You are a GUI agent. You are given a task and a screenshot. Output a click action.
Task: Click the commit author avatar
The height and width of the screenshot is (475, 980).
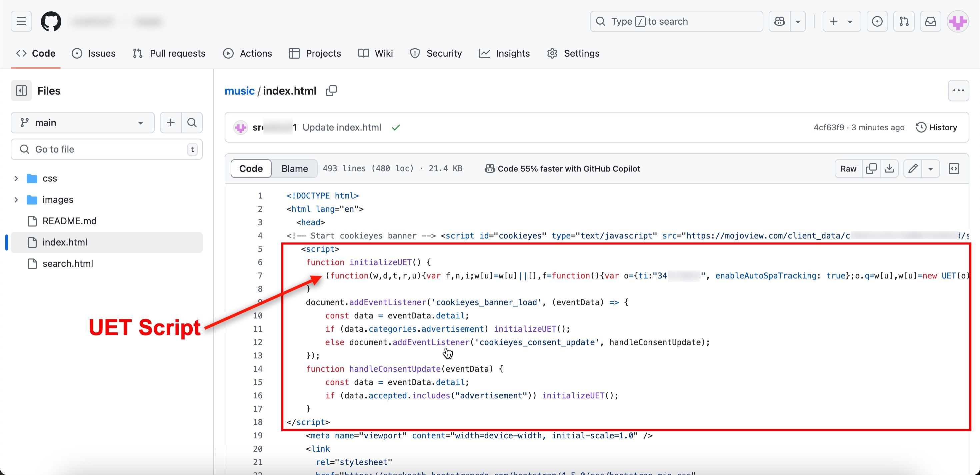tap(240, 127)
